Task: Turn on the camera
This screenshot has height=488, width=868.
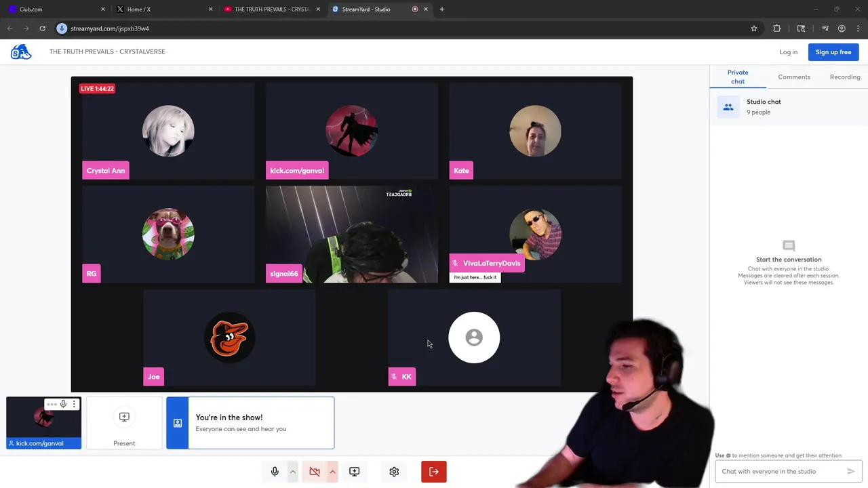Action: (315, 472)
